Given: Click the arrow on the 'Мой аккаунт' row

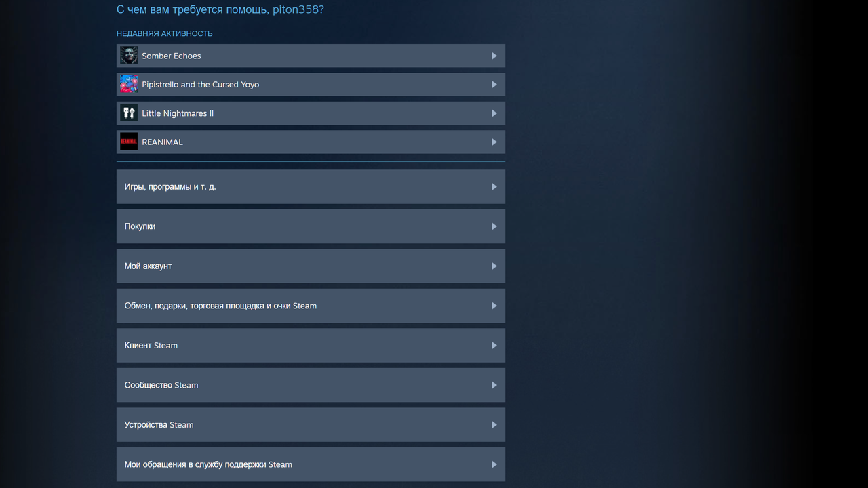Looking at the screenshot, I should click(x=494, y=266).
